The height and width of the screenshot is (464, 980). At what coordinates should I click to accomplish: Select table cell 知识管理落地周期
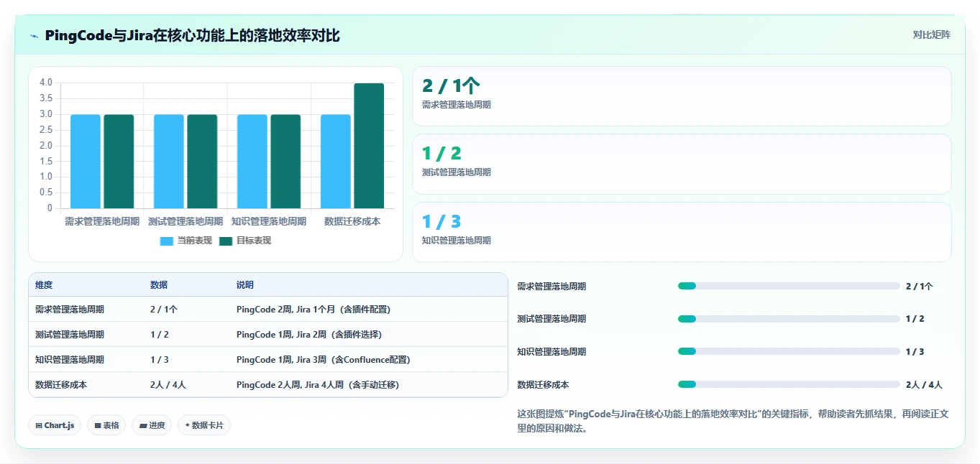pyautogui.click(x=70, y=360)
